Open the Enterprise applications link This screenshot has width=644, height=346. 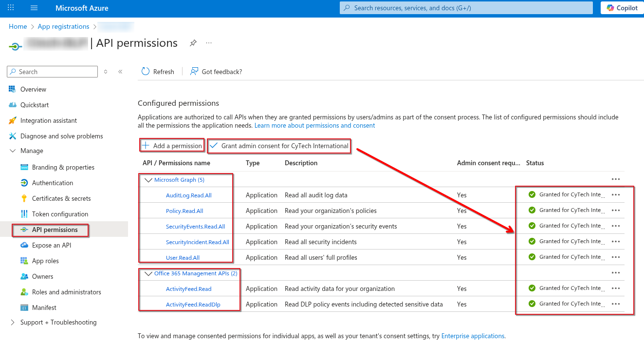click(x=473, y=336)
